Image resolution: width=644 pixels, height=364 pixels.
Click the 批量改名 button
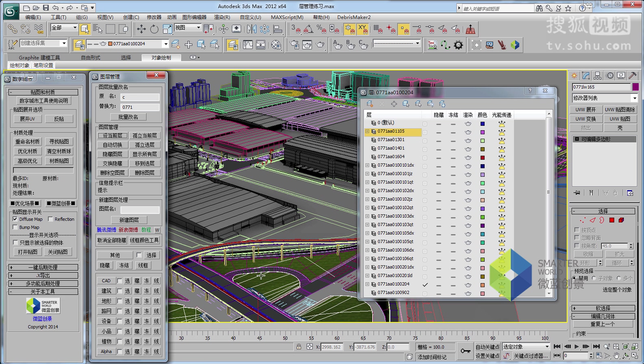pyautogui.click(x=128, y=117)
